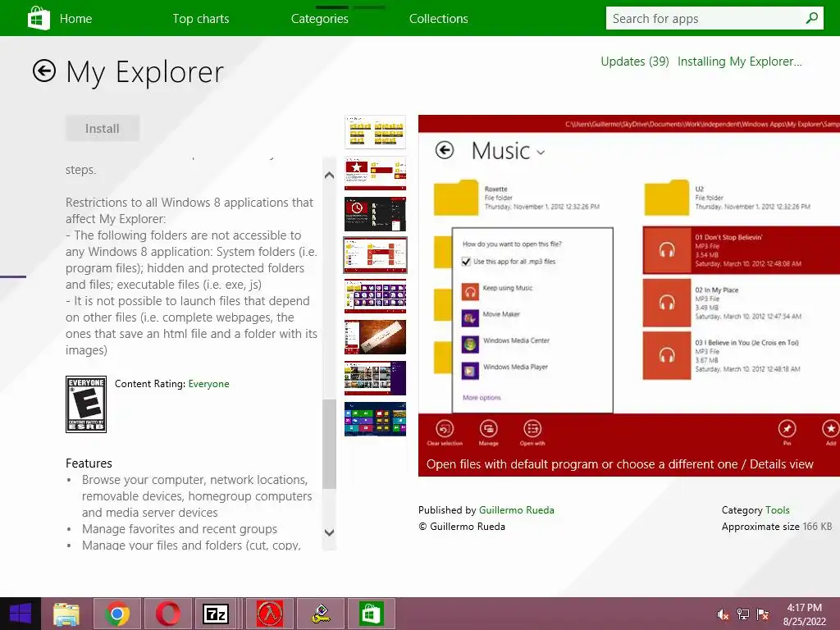Click the back arrow beside Music
Screen dimensions: 840x630
444,150
